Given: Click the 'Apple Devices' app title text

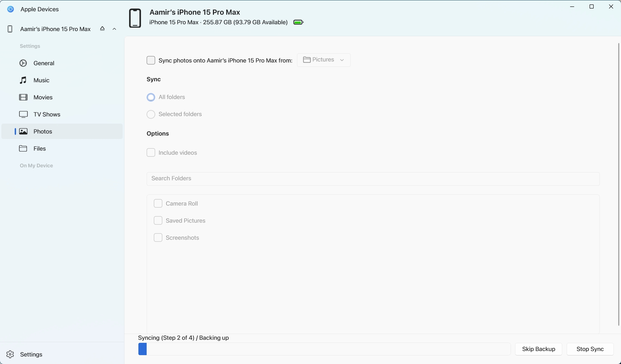Looking at the screenshot, I should 40,10.
